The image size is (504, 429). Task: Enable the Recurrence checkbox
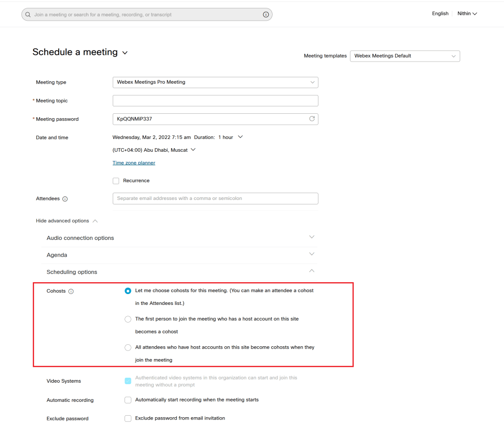point(116,181)
